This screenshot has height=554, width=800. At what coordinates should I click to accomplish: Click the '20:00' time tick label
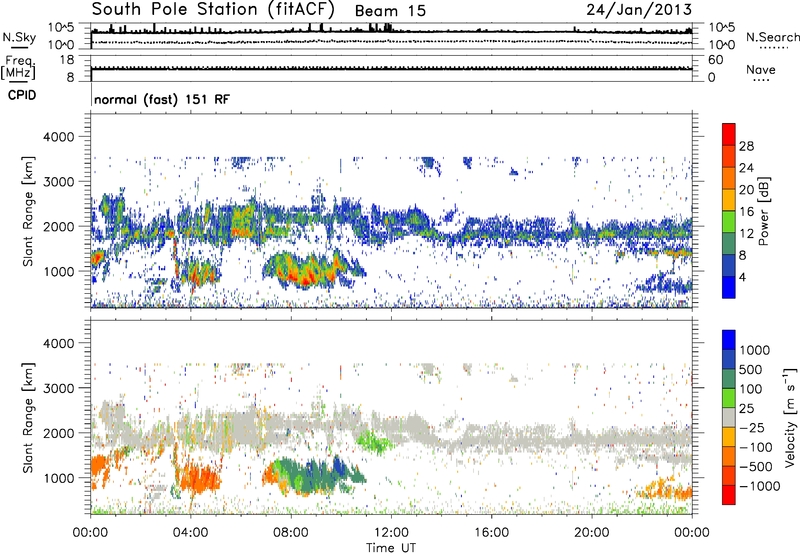point(592,533)
